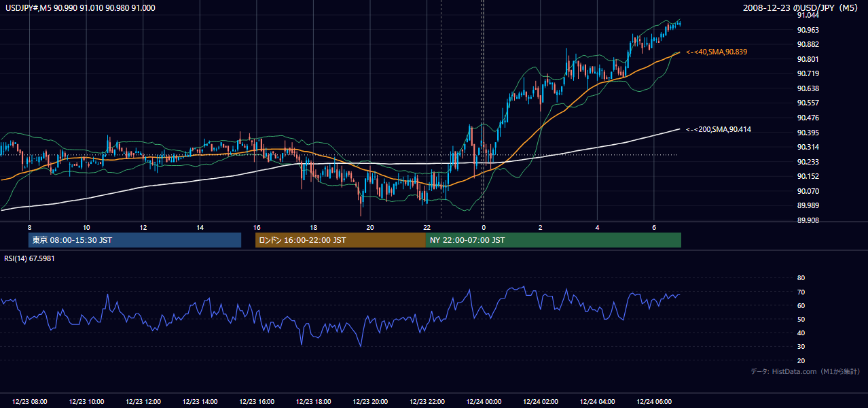
Task: Click price axis label 90.882
Action: tap(808, 44)
